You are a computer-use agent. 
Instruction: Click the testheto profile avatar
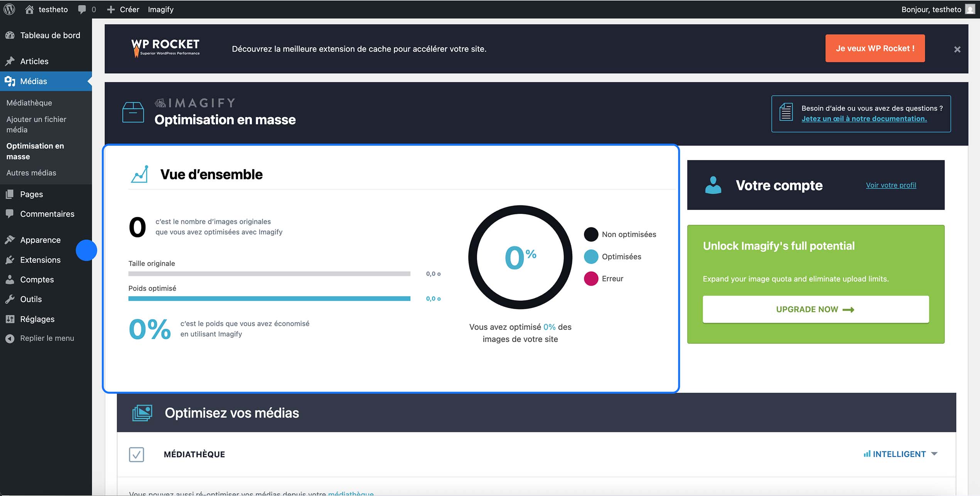pyautogui.click(x=970, y=9)
